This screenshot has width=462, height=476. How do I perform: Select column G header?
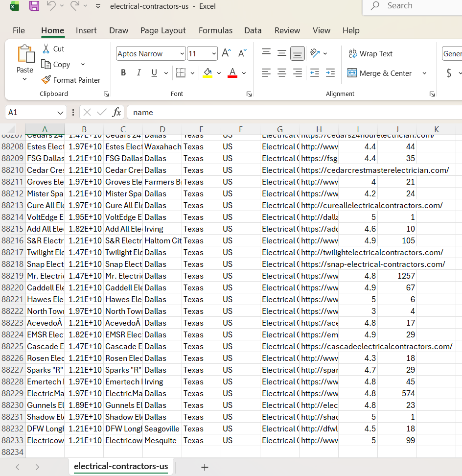(x=279, y=129)
